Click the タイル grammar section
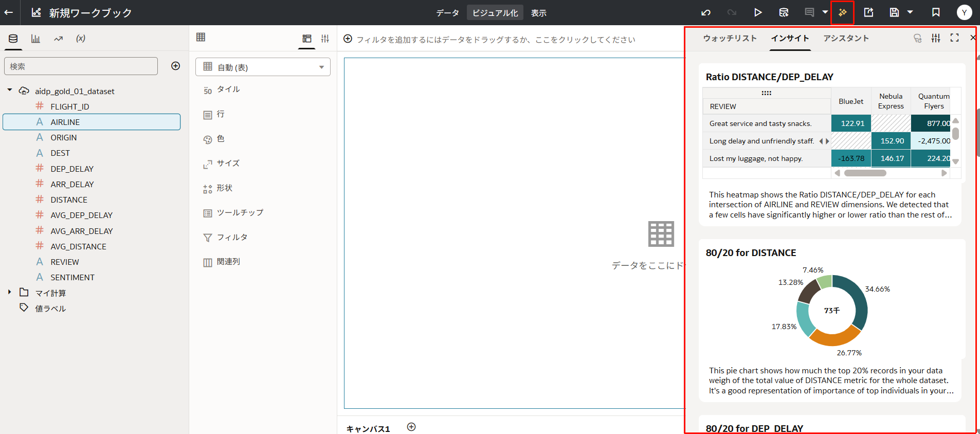Image resolution: width=980 pixels, height=434 pixels. coord(228,89)
